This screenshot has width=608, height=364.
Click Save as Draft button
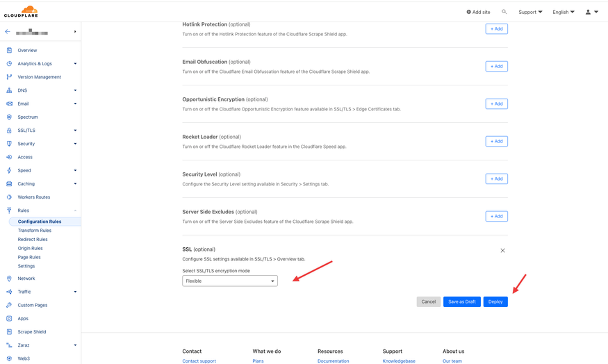pyautogui.click(x=461, y=301)
